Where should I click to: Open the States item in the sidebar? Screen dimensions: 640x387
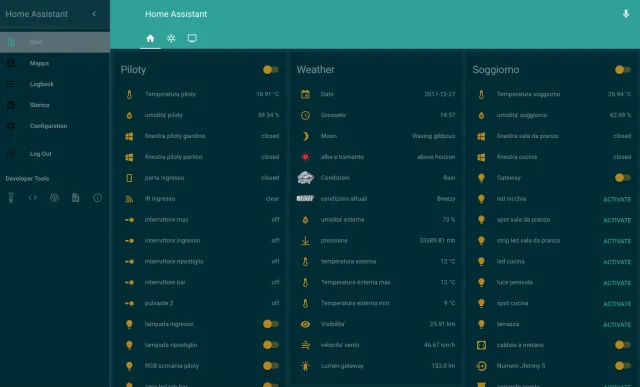point(55,42)
